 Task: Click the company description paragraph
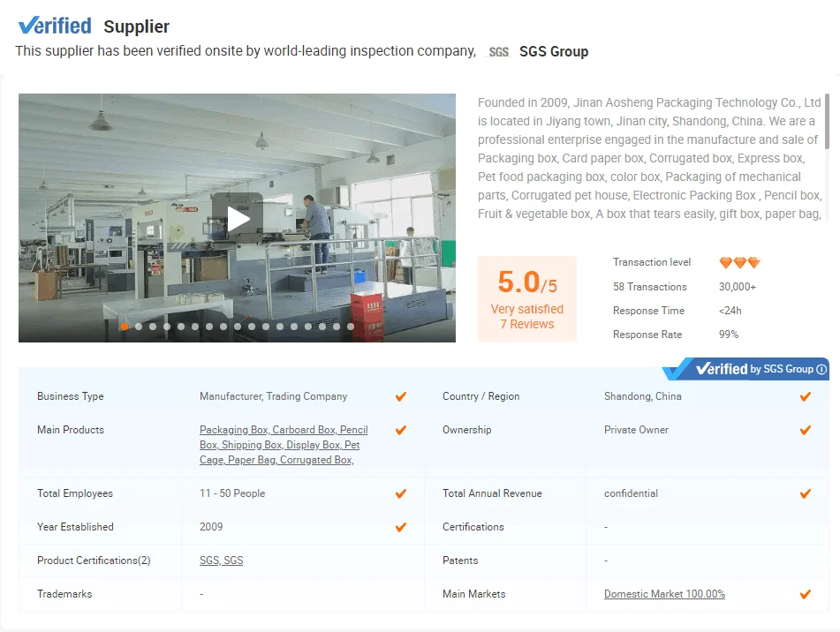pyautogui.click(x=650, y=158)
